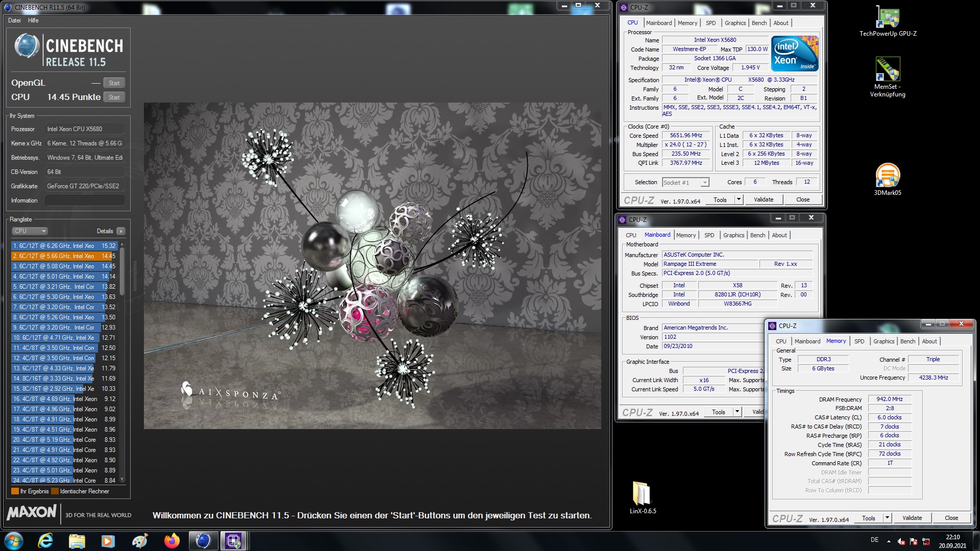Select SPD tab in Memory CPU-Z window
The height and width of the screenshot is (551, 980).
pos(859,341)
